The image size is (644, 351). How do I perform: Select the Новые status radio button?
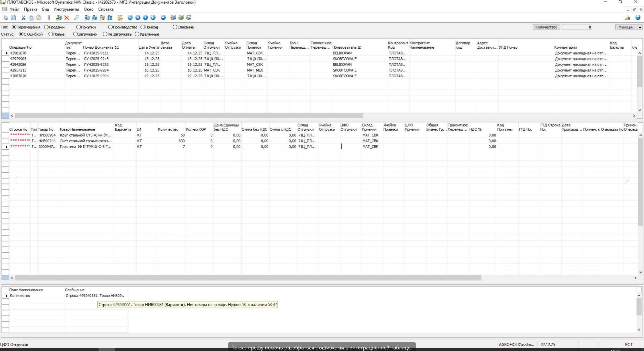click(x=51, y=34)
